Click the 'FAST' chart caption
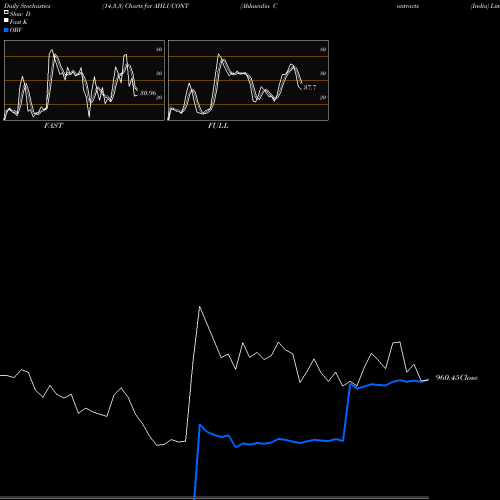 click(54, 126)
